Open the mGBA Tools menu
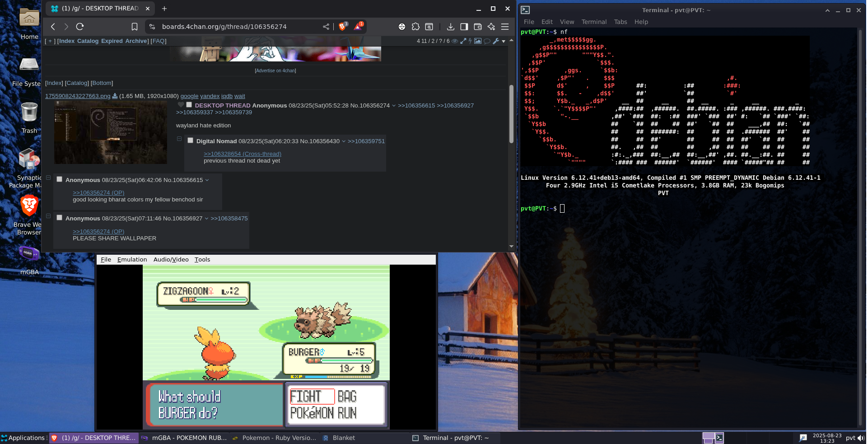The image size is (868, 444). [202, 260]
